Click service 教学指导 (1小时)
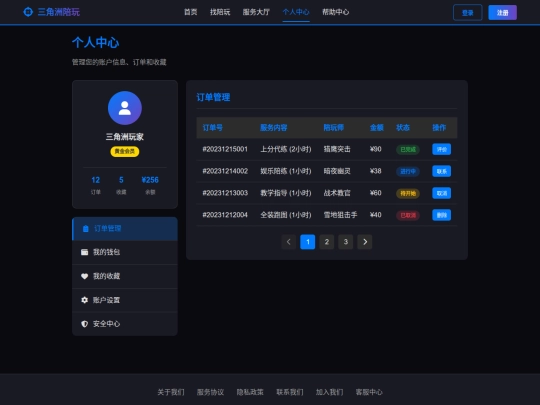Screen dimensions: 540x405 tap(286, 193)
